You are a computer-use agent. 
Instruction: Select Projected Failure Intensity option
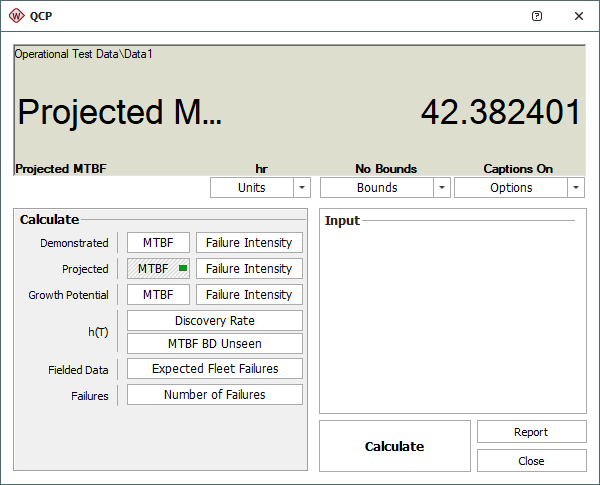[249, 269]
